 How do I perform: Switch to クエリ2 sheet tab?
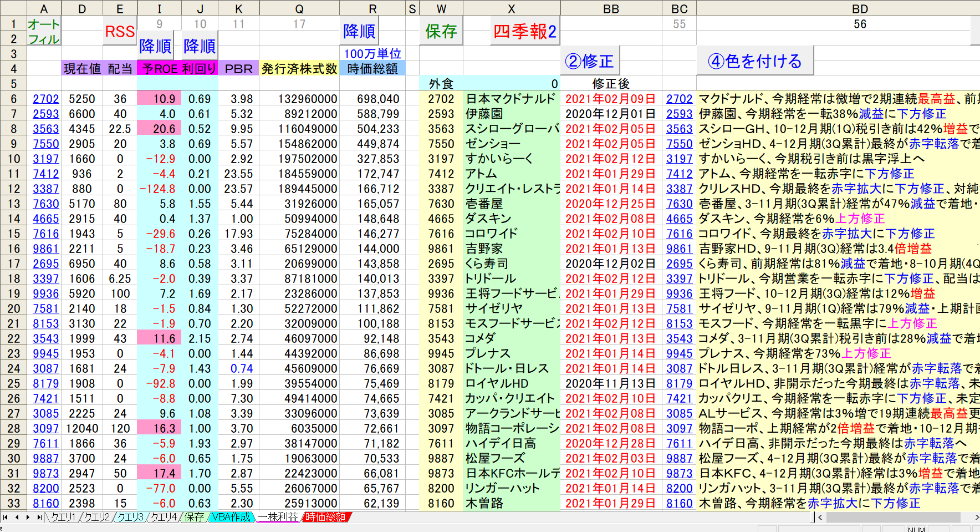97,517
